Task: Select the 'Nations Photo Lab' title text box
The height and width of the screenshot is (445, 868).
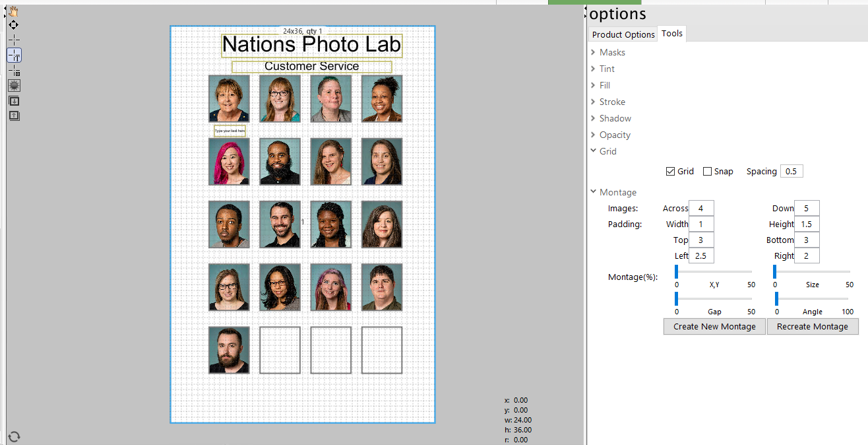Action: [x=311, y=45]
